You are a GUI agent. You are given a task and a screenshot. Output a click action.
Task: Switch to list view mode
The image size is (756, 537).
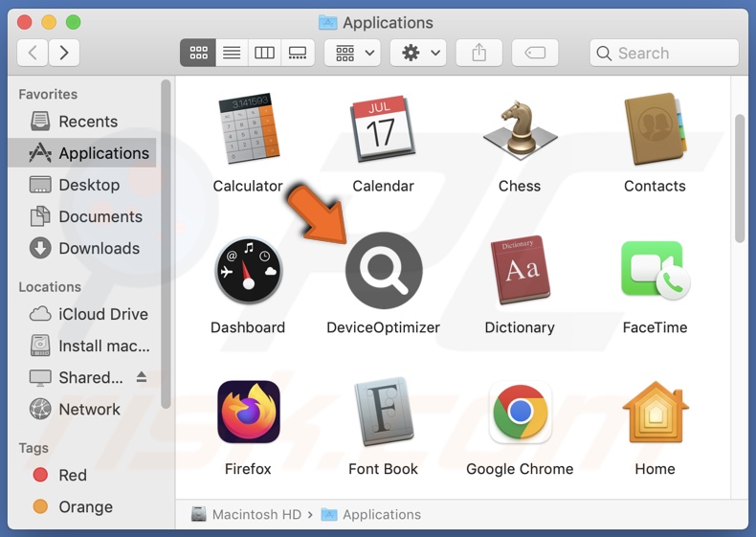[x=232, y=54]
